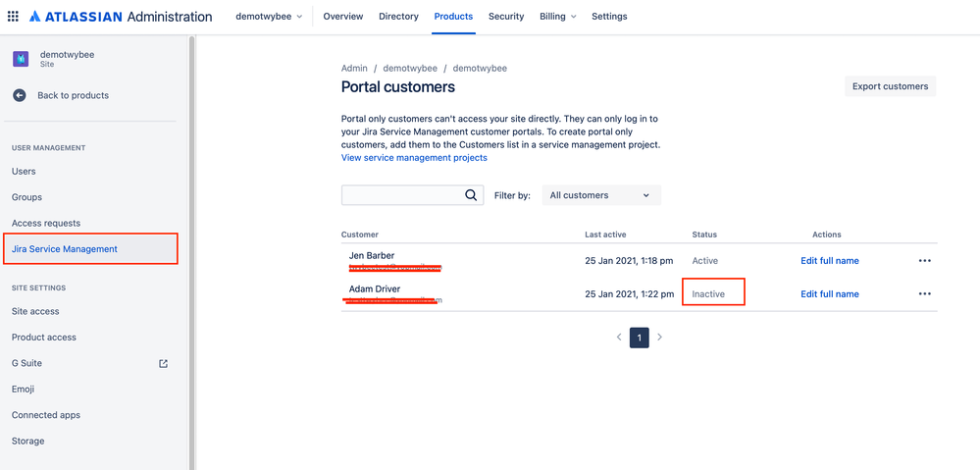This screenshot has height=470, width=980.
Task: Open the demotwybee organization dropdown
Action: pyautogui.click(x=269, y=17)
